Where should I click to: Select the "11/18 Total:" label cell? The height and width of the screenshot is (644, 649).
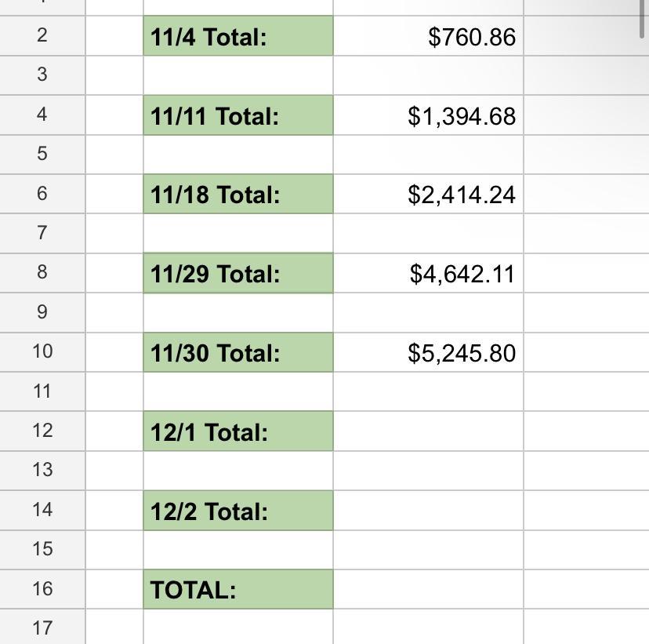[237, 195]
